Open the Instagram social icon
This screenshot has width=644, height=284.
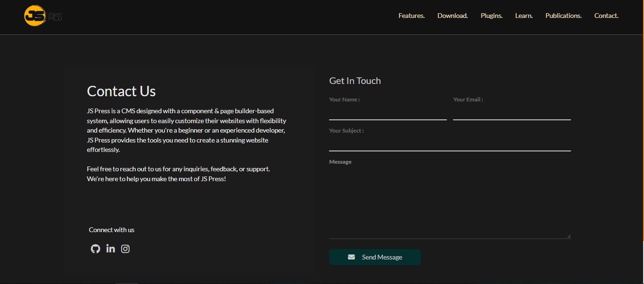click(125, 249)
